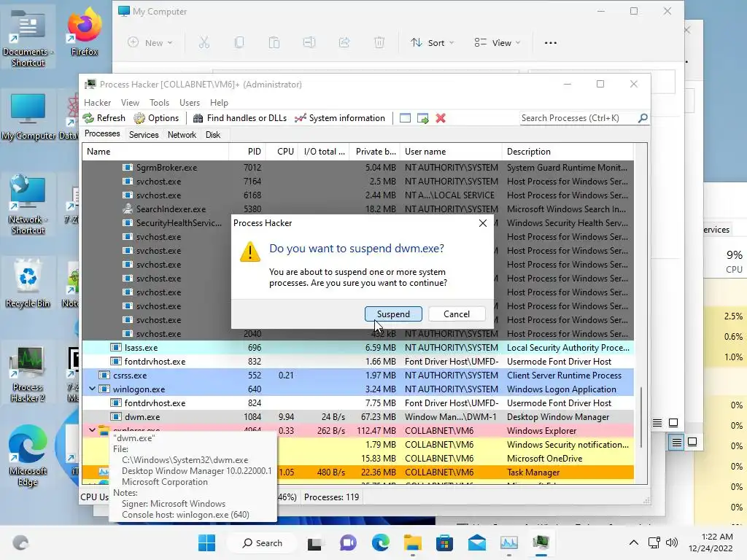Screen dimensions: 747x560
Task: Open the View menu in Process Hacker
Action: coord(130,103)
